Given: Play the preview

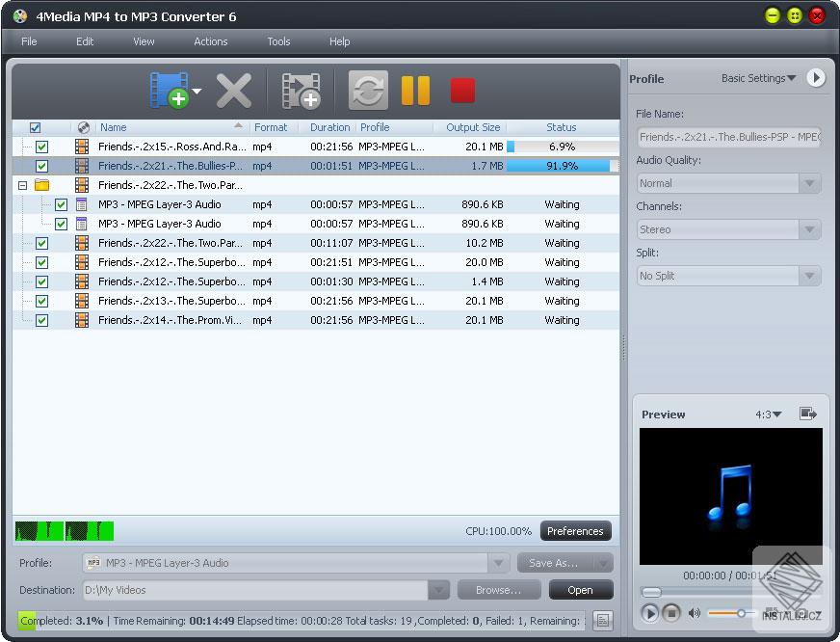Looking at the screenshot, I should pyautogui.click(x=650, y=612).
